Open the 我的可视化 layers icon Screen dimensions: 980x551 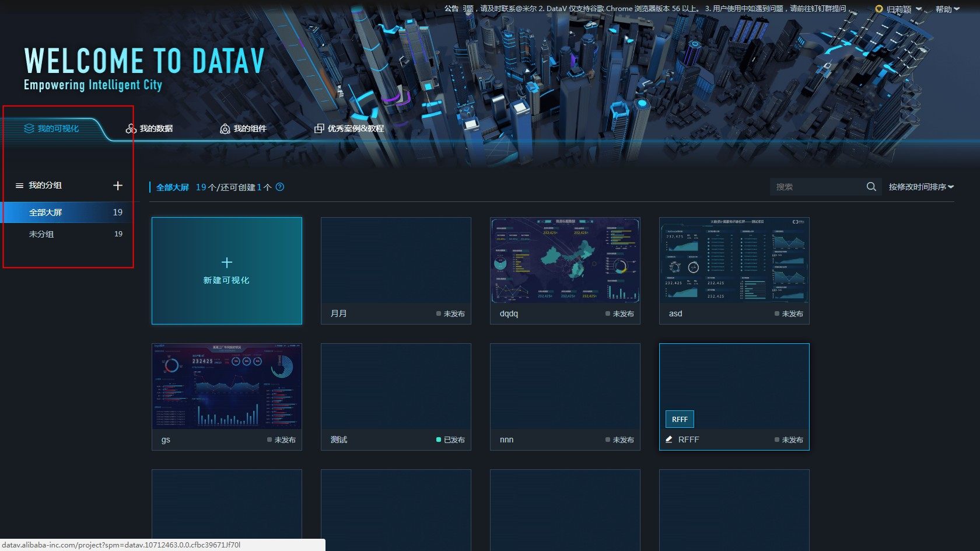click(27, 129)
